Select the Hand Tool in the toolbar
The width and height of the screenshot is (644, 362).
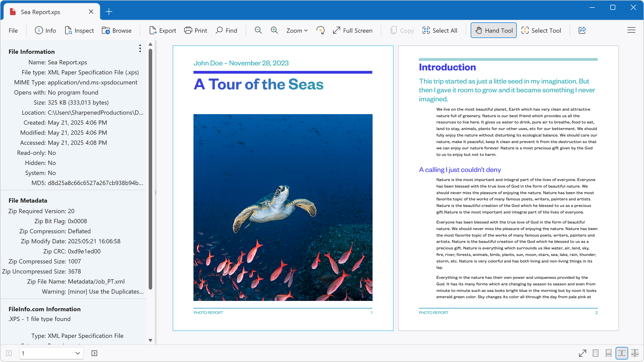point(493,30)
